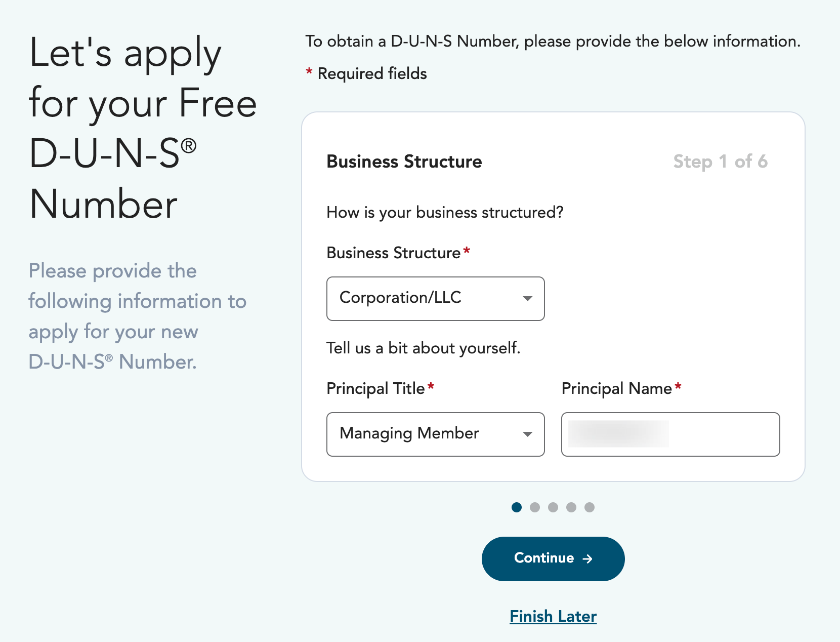Click the Business Structure field label

click(x=394, y=253)
